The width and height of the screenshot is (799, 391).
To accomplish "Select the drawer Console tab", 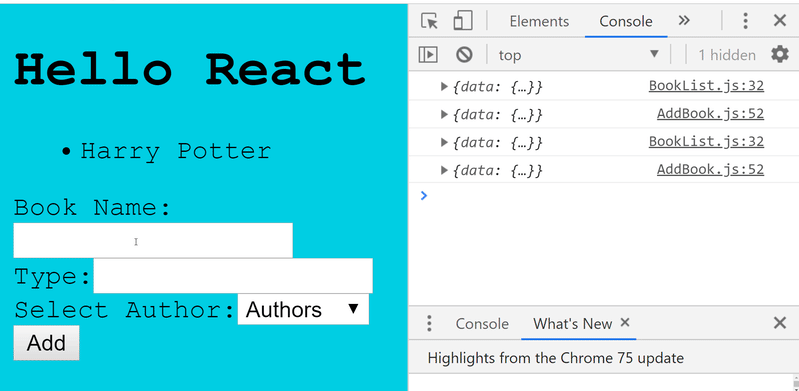I will 482,324.
